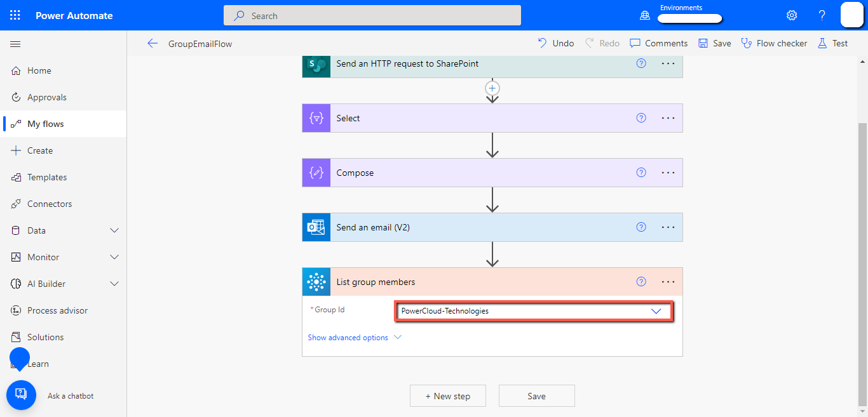Open ellipsis menu for List group members
This screenshot has width=868, height=417.
tap(668, 282)
